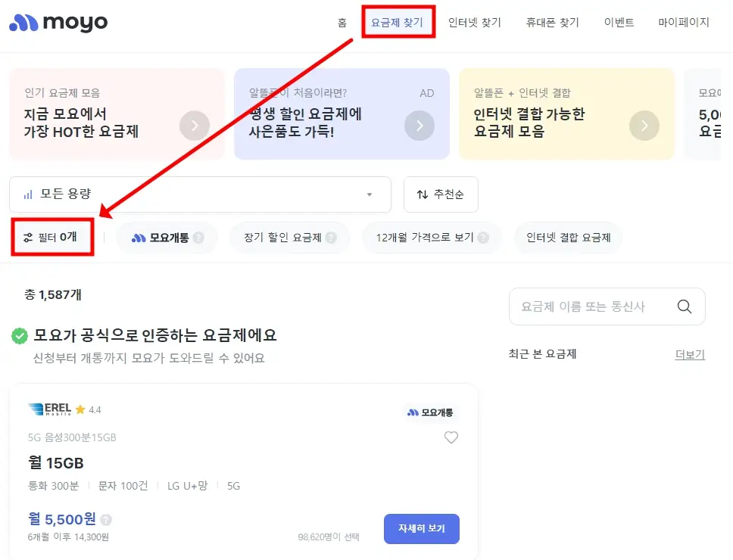Viewport: 733px width, 560px height.
Task: Click the data capacity bars icon in 모든 용량
Action: (27, 194)
